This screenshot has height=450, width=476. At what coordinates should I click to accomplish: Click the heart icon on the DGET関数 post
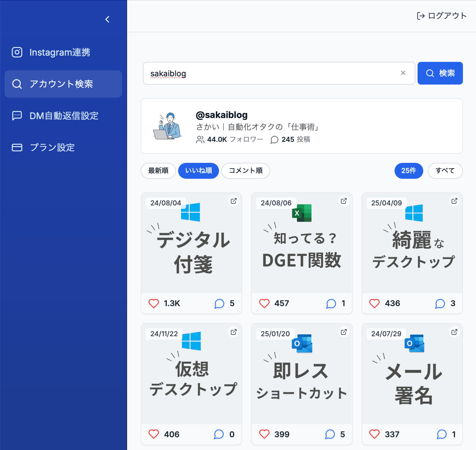click(264, 303)
